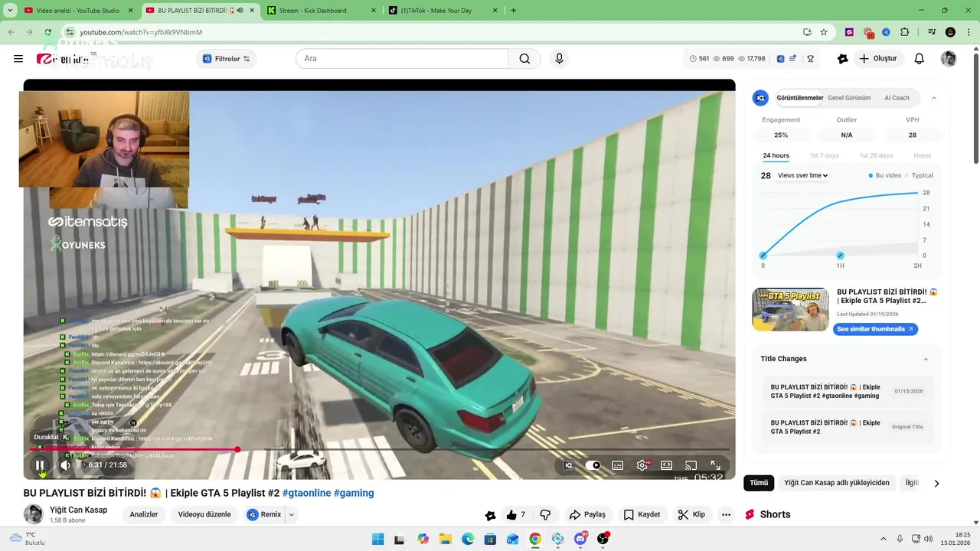Share the video via Paylaş
Viewport: 980px width, 551px height.
587,515
